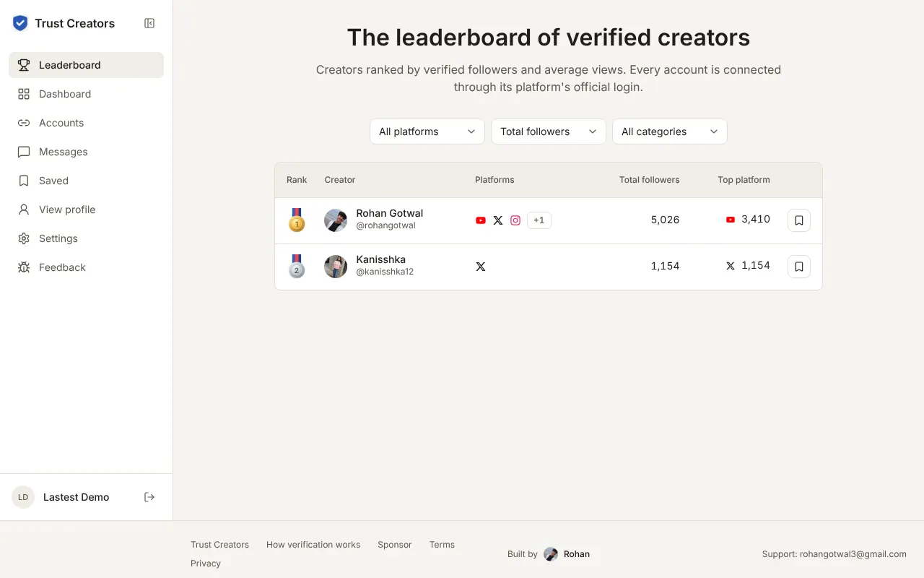Click the X icon in Kanisshka's platforms column

tap(481, 267)
